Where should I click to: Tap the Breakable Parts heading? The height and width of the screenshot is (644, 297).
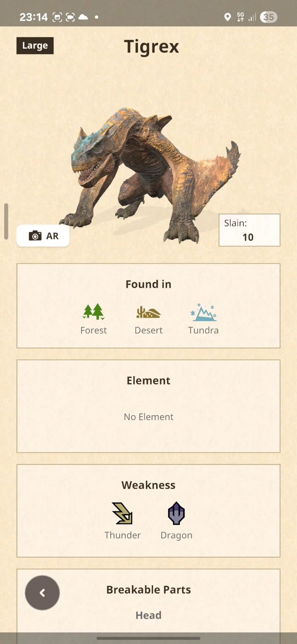click(x=148, y=590)
